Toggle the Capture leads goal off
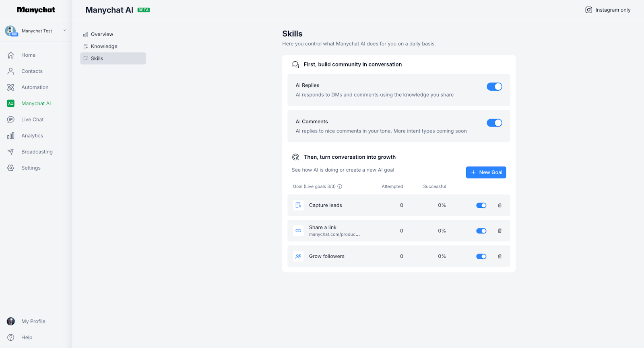644x348 pixels. (x=481, y=205)
